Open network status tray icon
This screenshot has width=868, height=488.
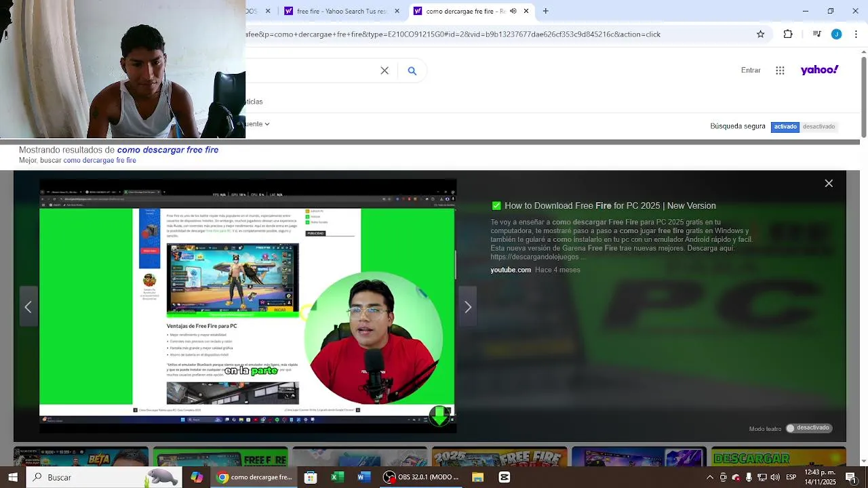click(762, 477)
